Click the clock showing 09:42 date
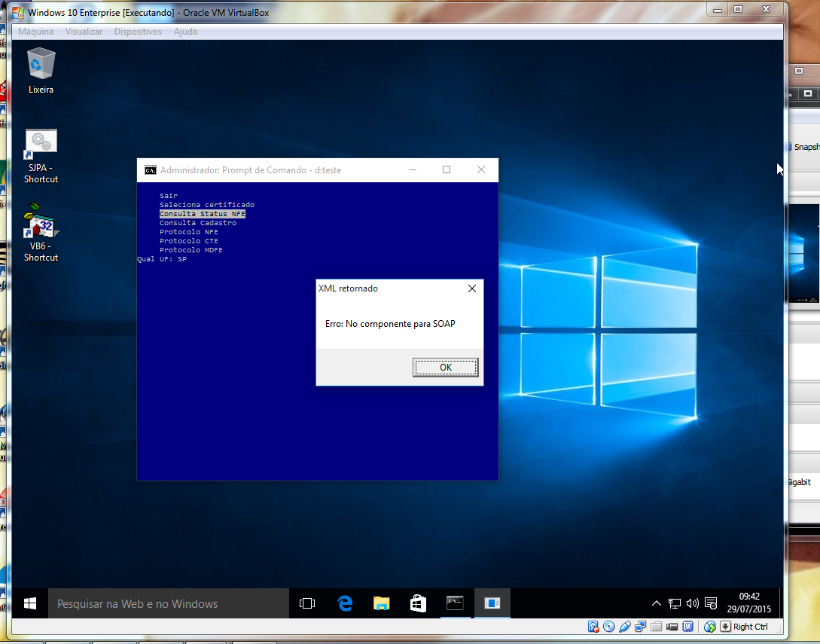This screenshot has width=820, height=644. pos(749,603)
